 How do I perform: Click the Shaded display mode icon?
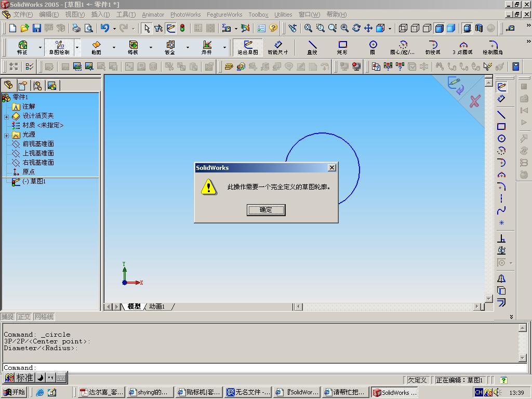(451, 28)
